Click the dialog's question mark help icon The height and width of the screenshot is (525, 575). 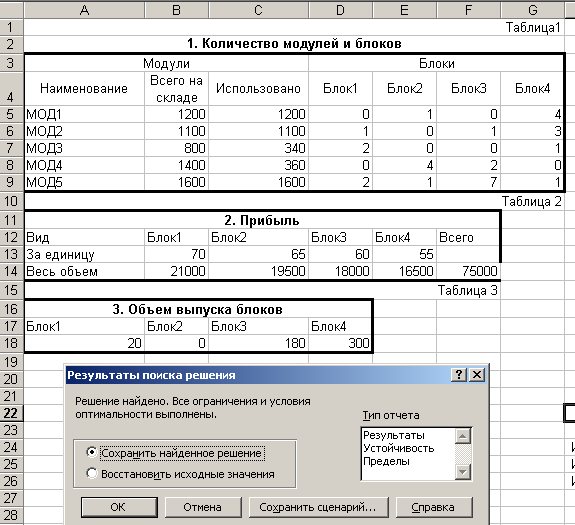459,375
